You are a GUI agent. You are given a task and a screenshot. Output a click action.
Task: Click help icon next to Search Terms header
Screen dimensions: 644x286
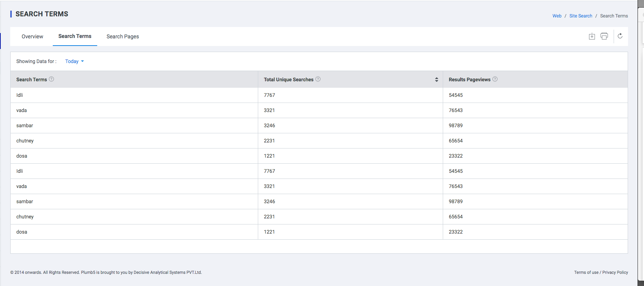[52, 79]
